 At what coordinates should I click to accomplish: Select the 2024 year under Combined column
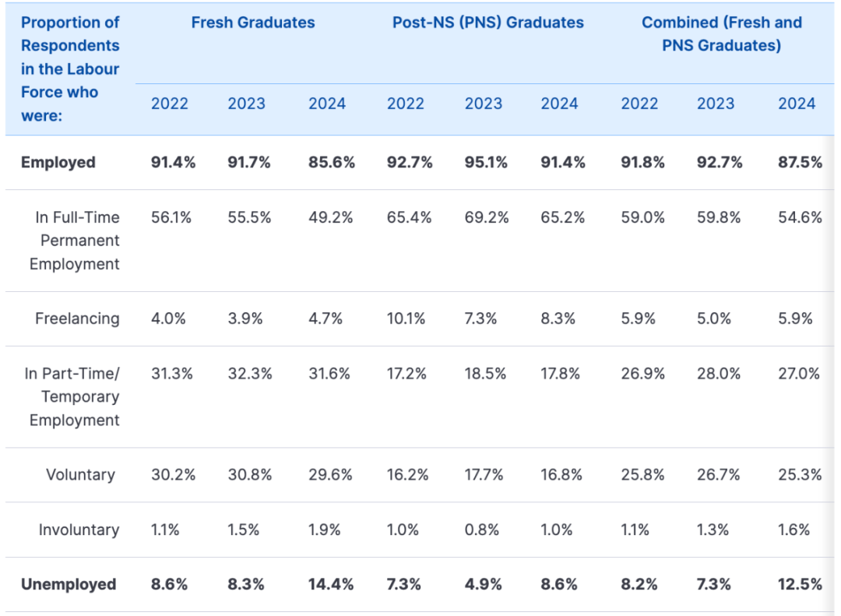tap(797, 103)
